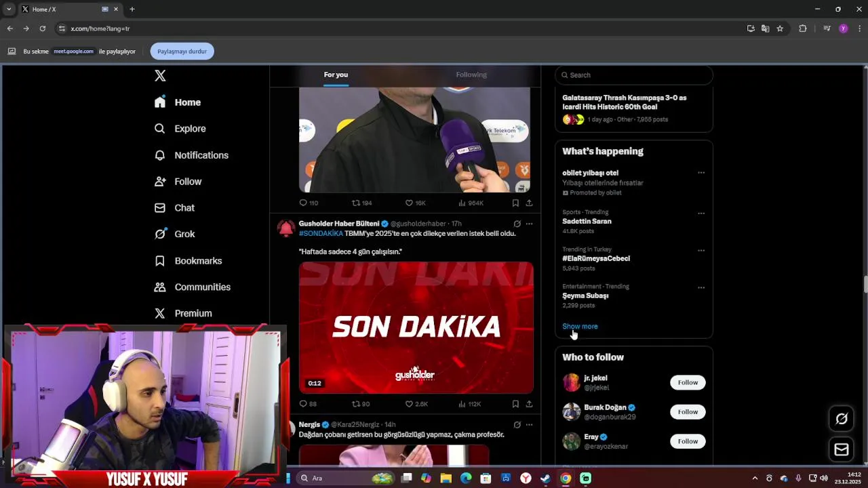
Task: Open floating messages envelope button
Action: coord(842,449)
